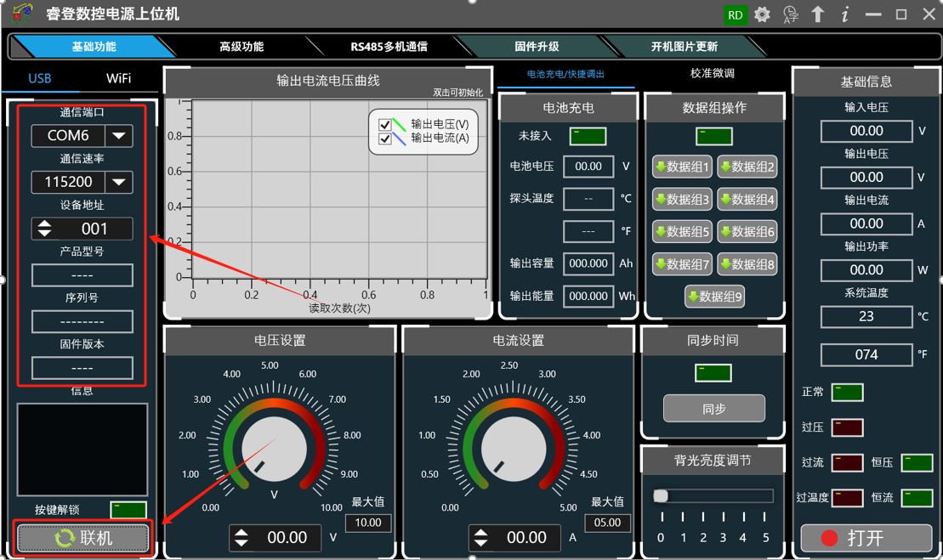Click the 打开 output button
This screenshot has height=560, width=943.
866,538
